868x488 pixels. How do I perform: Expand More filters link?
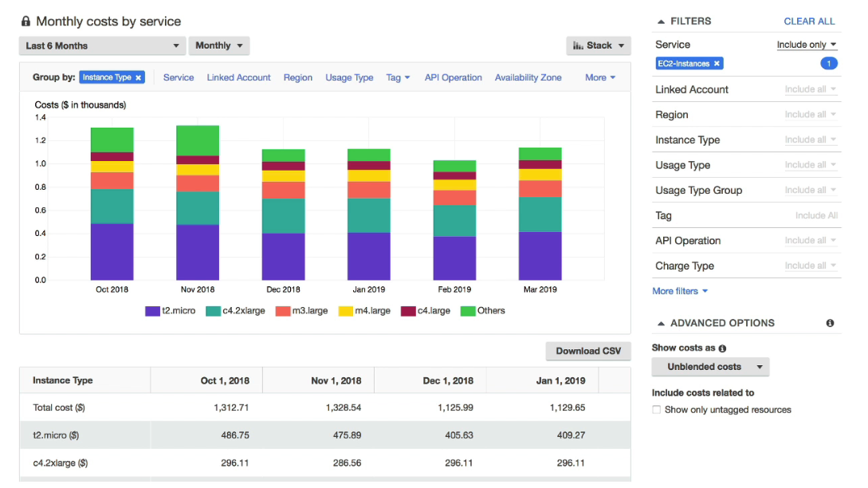(680, 291)
